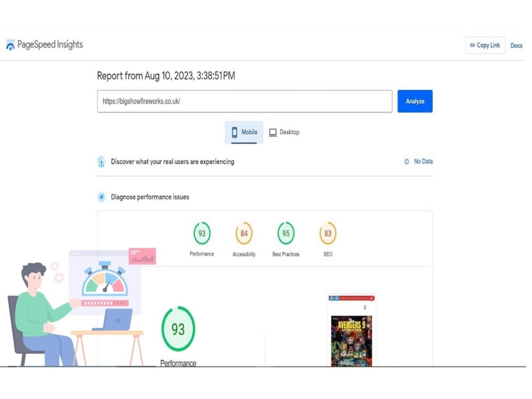Click the large 93 Performance gauge
Screen dimensions: 532x399
pos(178,329)
